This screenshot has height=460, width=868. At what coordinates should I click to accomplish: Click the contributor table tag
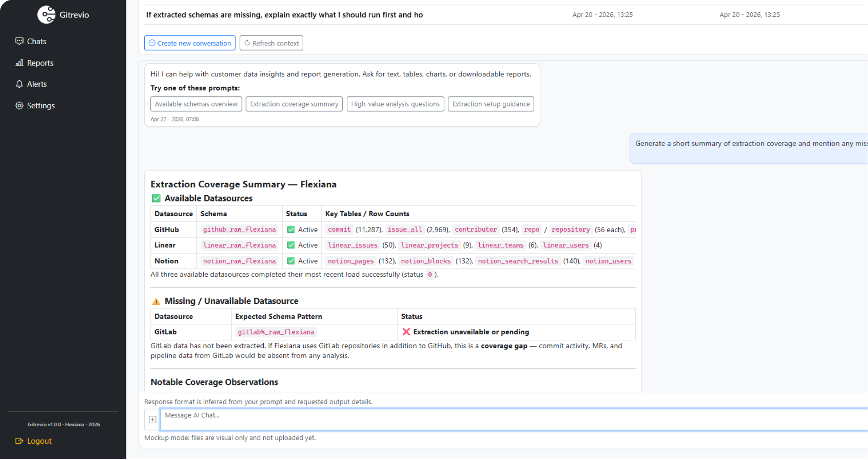click(x=476, y=230)
